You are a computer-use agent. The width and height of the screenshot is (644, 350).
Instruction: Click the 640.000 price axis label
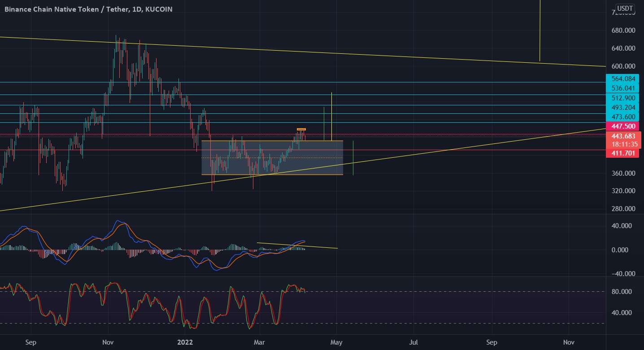(x=623, y=48)
